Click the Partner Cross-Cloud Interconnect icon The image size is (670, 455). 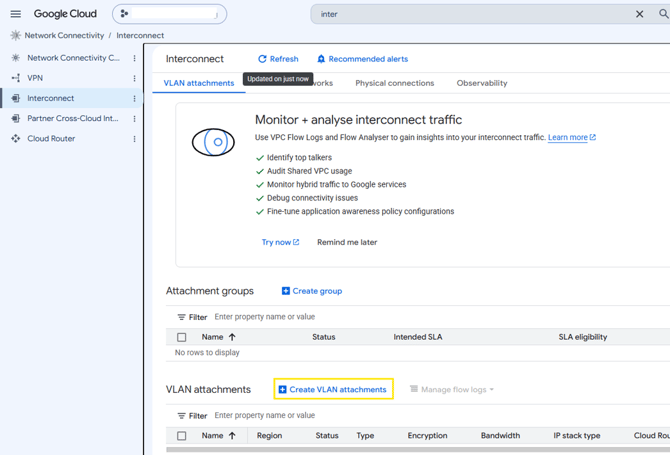16,118
